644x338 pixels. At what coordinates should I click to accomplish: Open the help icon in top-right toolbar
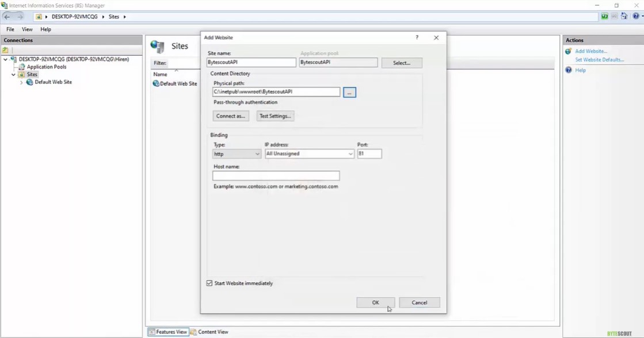[x=636, y=16]
